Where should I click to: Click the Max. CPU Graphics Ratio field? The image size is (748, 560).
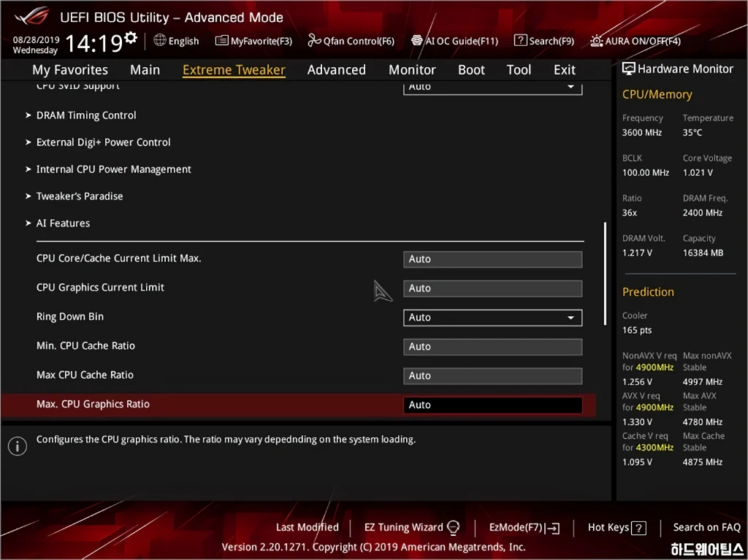coord(492,405)
